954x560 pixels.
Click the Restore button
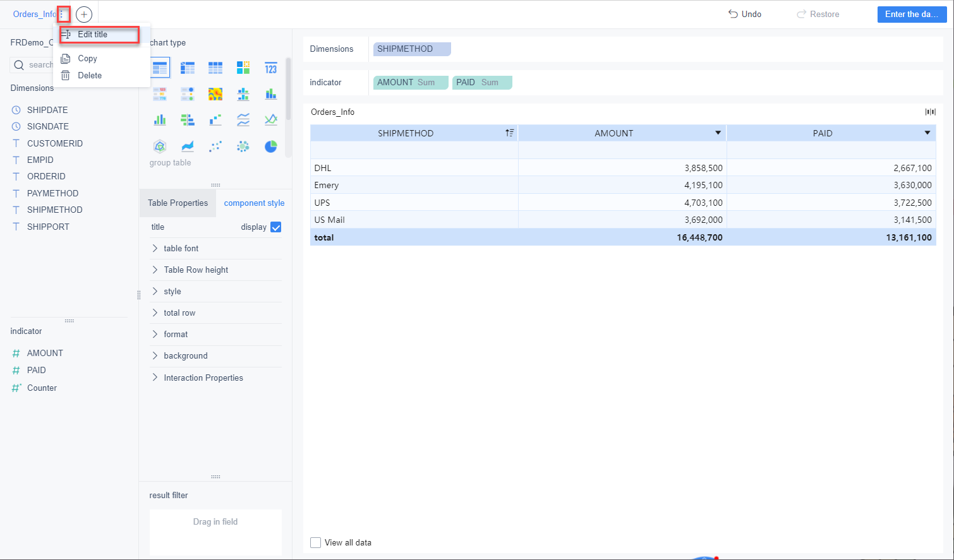click(x=818, y=14)
